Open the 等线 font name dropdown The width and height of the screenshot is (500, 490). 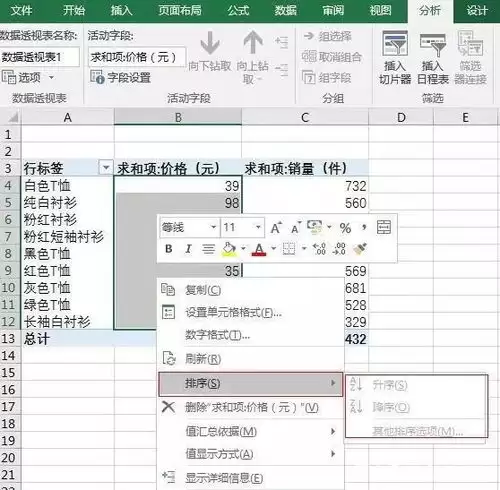click(214, 228)
